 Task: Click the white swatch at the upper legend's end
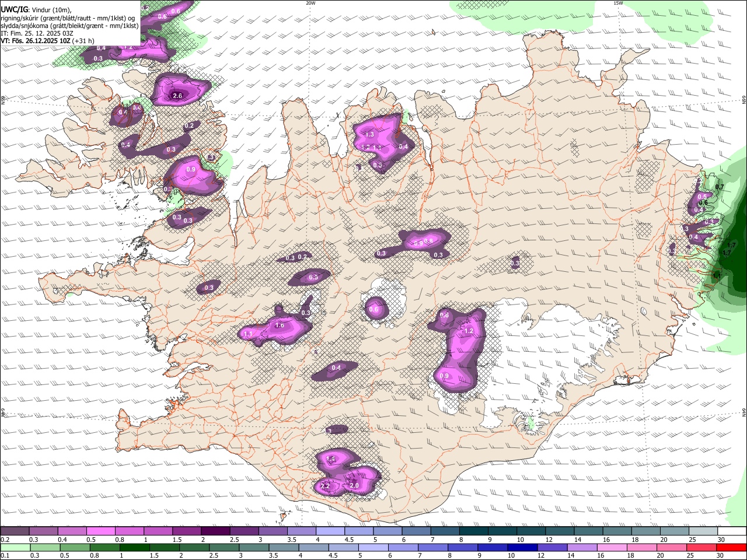731,531
